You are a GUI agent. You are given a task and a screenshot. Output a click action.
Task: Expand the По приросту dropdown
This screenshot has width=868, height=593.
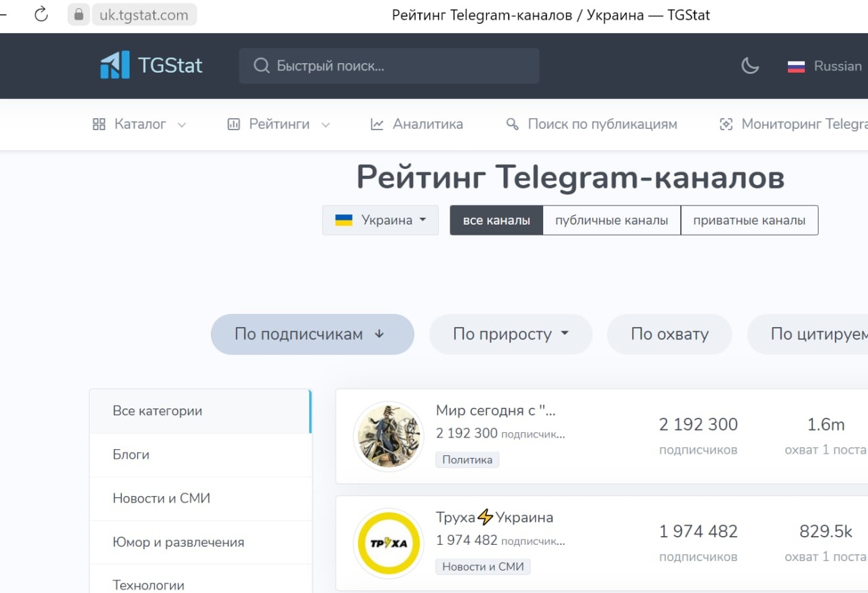511,334
